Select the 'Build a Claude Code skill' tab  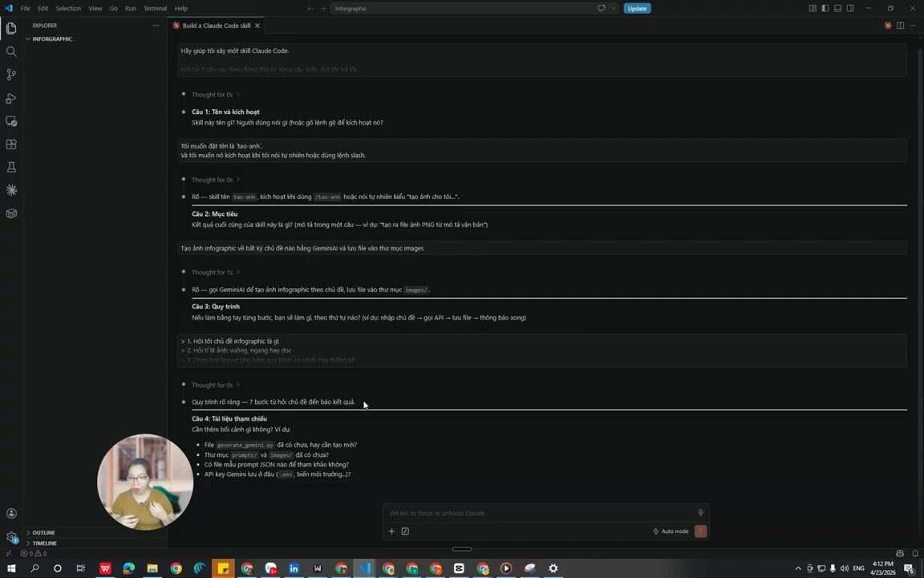tap(217, 26)
